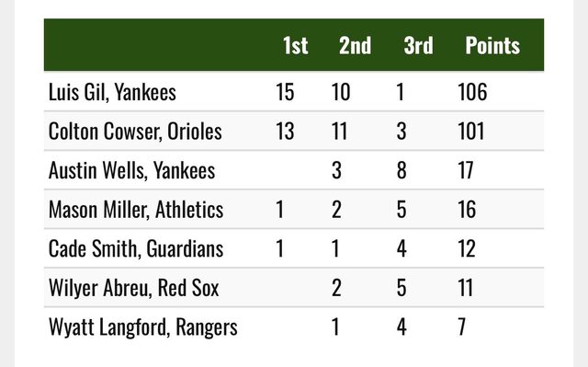Click the 1st column header
Screen dimensions: 588x367
coord(296,45)
